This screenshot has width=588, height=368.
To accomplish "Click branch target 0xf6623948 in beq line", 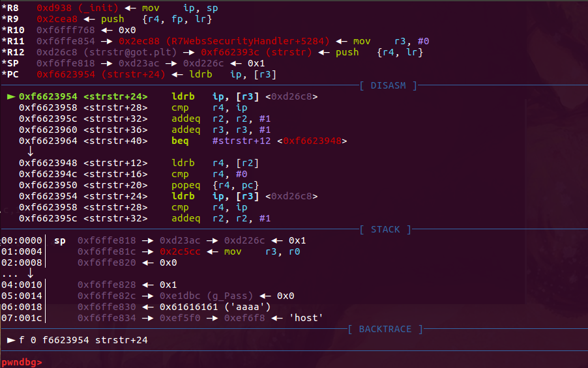I will click(x=312, y=141).
